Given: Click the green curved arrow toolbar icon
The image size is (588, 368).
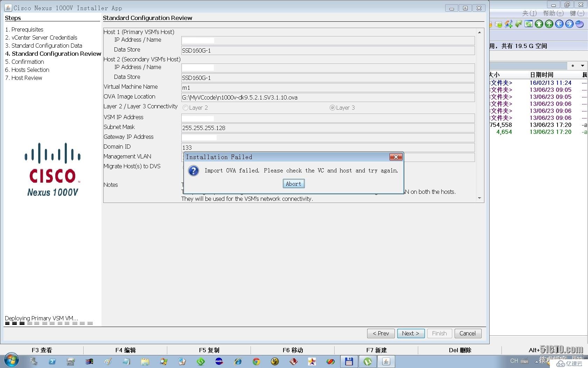Looking at the screenshot, I should 519,24.
